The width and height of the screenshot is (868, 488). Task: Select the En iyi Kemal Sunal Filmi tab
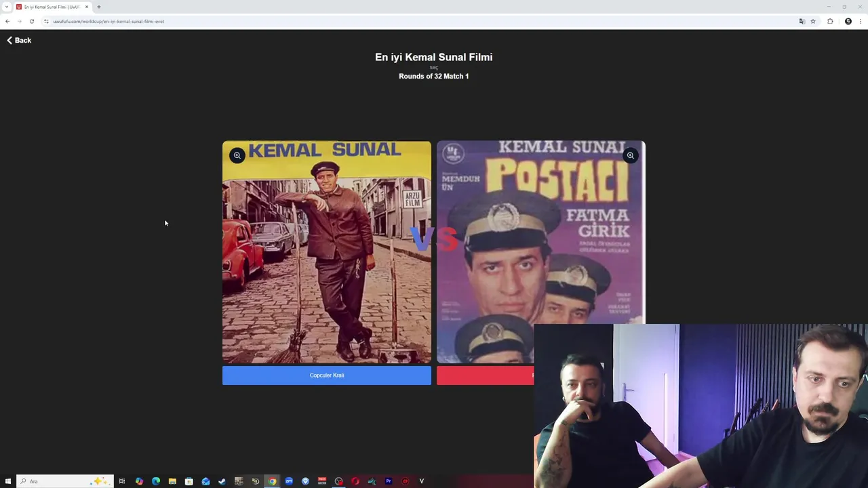(53, 7)
